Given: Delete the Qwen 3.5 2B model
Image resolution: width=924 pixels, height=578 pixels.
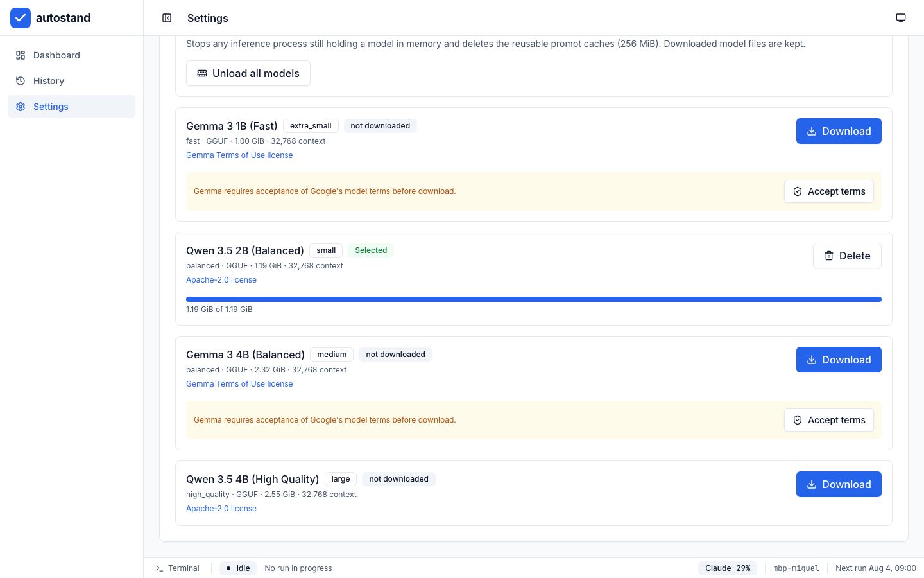Looking at the screenshot, I should [847, 256].
